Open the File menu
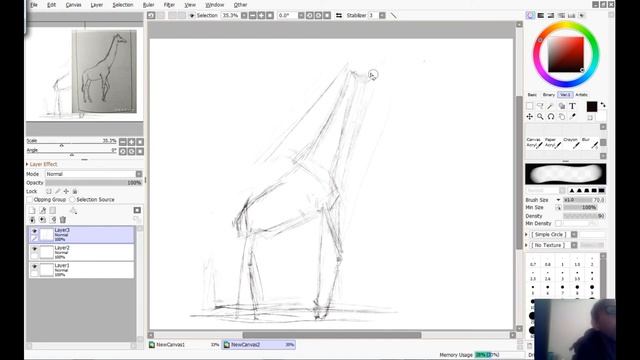The image size is (640, 360). coord(34,5)
